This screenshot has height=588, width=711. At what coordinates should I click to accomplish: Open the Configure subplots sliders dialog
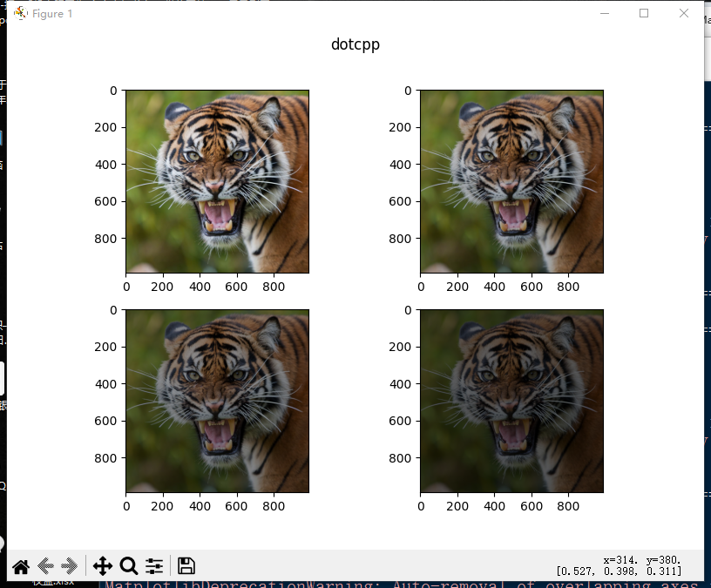154,566
